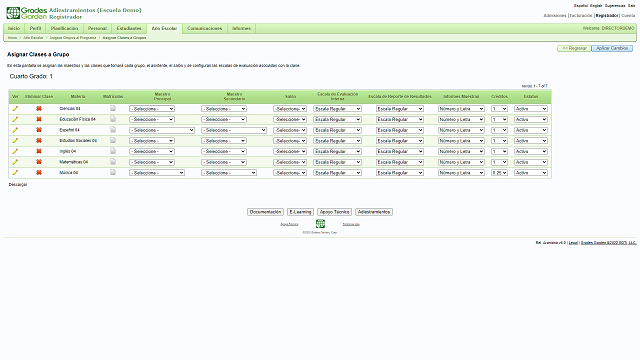This screenshot has width=640, height=360.
Task: Change Estatus dropdown for Música 04
Action: pos(531,173)
